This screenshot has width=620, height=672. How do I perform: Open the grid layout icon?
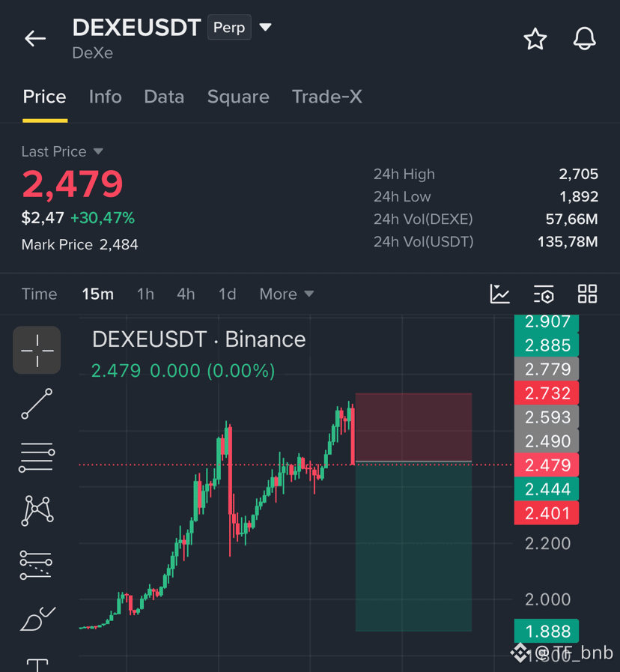(x=587, y=294)
